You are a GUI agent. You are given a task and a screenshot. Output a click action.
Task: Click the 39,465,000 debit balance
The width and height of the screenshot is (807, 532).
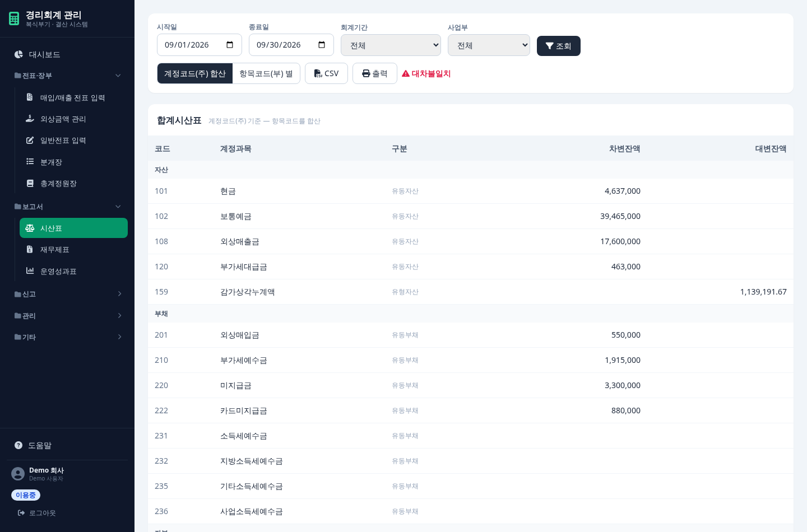[620, 216]
